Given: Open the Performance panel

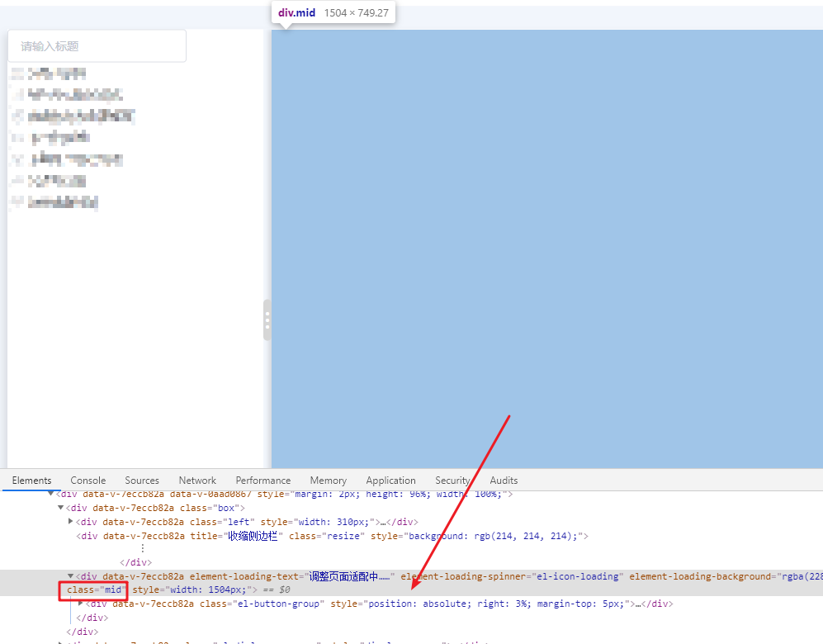Looking at the screenshot, I should [x=263, y=480].
